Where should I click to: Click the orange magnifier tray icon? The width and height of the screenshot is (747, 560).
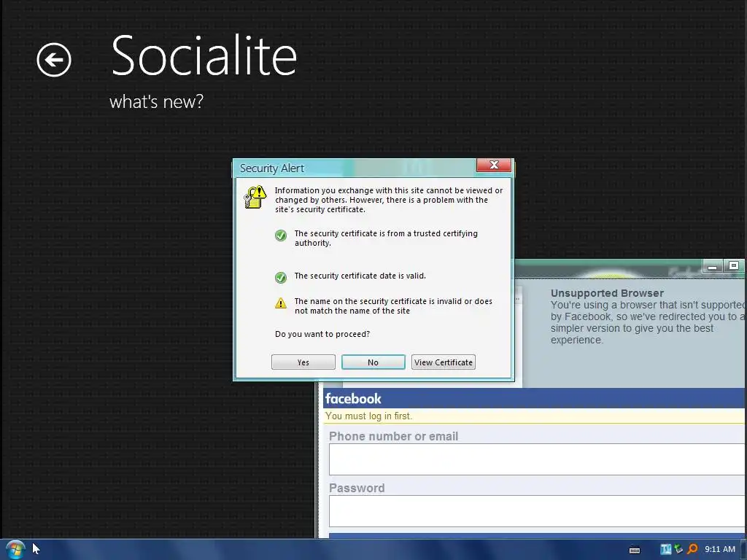click(x=693, y=549)
